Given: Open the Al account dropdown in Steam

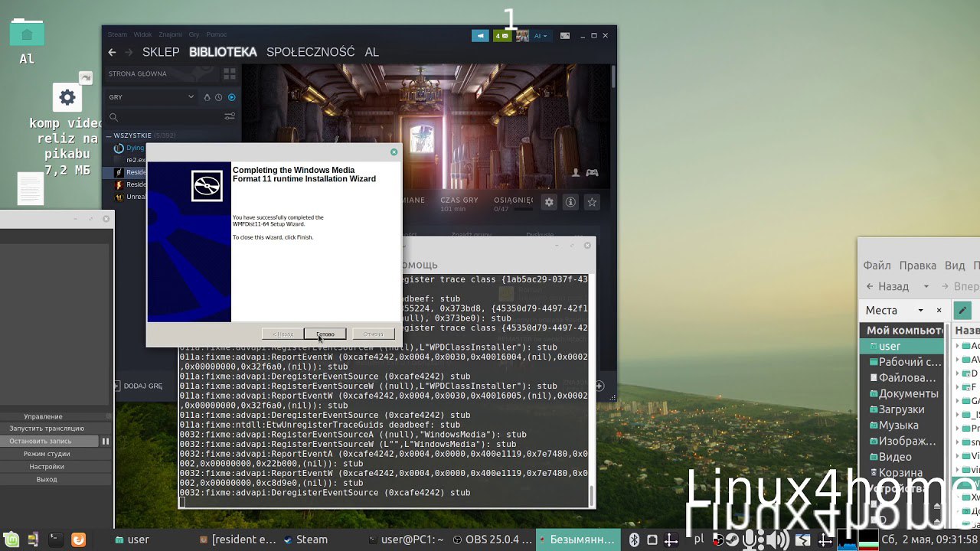Looking at the screenshot, I should tap(541, 35).
